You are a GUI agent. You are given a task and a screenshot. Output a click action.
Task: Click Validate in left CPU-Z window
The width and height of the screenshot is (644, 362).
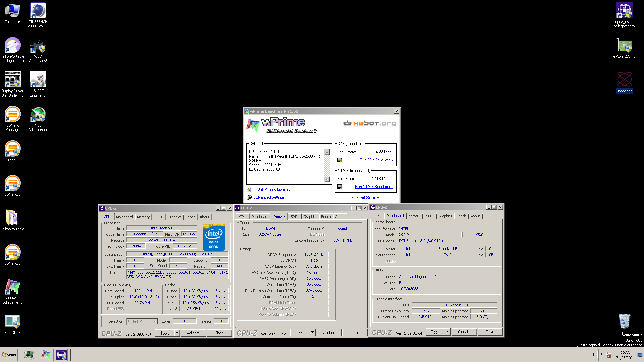click(193, 333)
